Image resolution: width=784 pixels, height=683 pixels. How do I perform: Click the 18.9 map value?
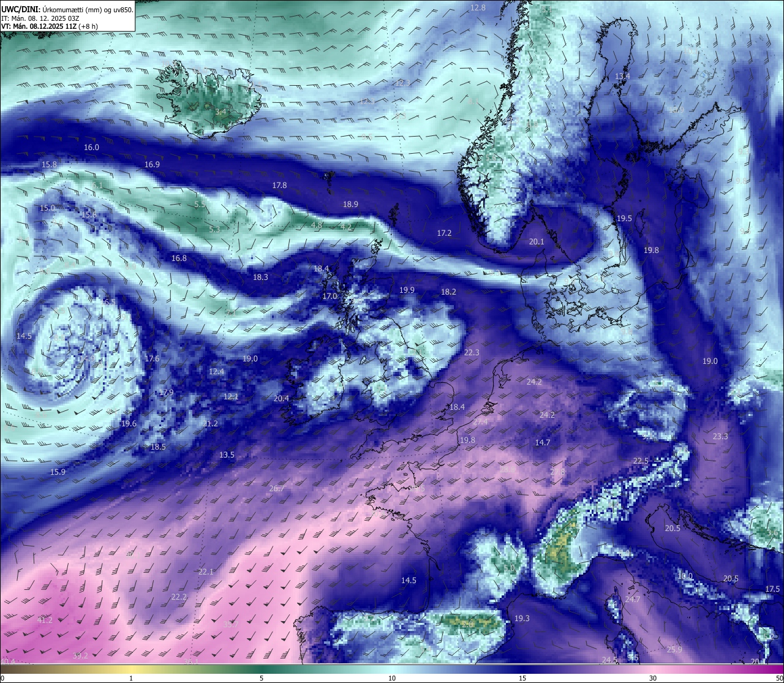350,204
